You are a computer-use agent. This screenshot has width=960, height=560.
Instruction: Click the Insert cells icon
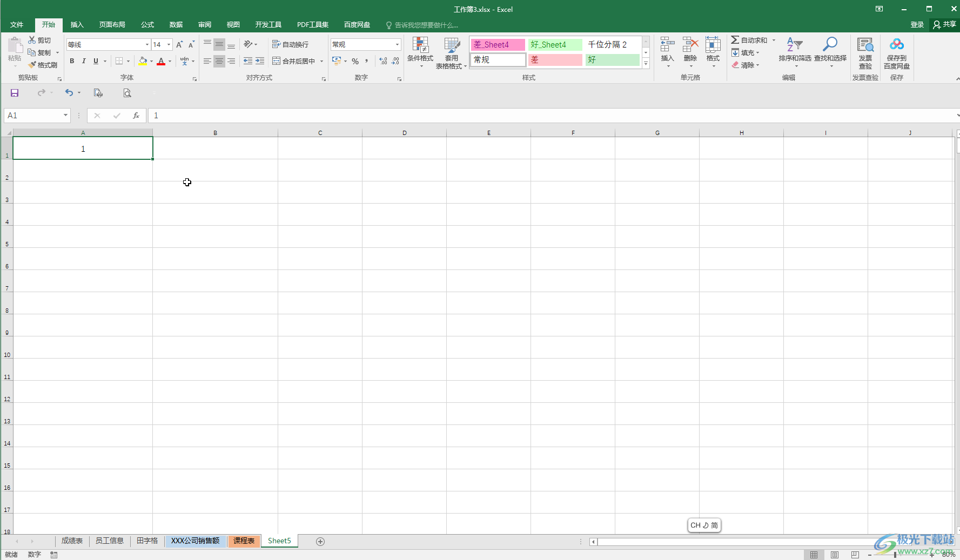(668, 44)
